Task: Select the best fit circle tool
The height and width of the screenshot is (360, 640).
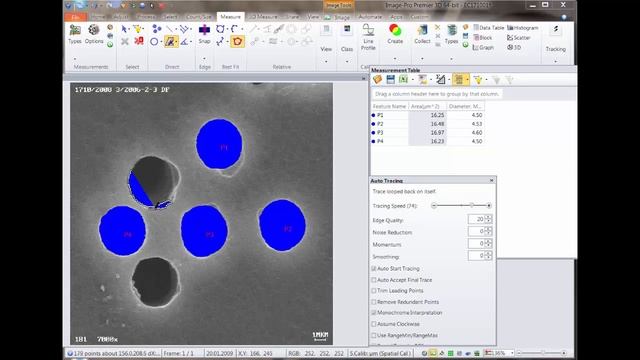Action: pyautogui.click(x=220, y=29)
